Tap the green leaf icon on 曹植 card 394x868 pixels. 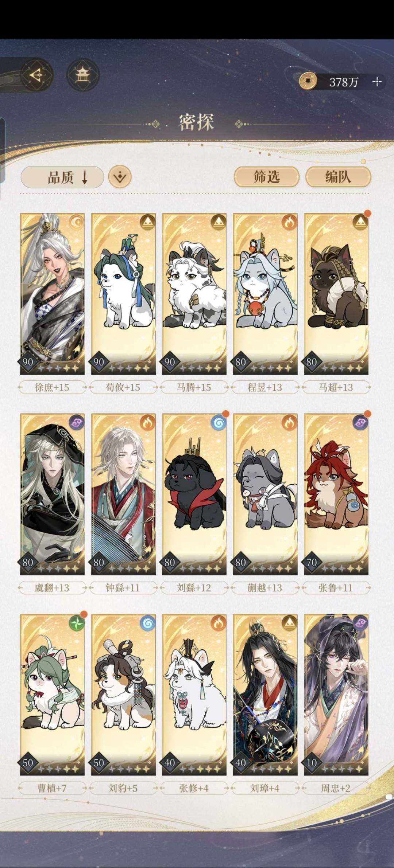coord(77,623)
